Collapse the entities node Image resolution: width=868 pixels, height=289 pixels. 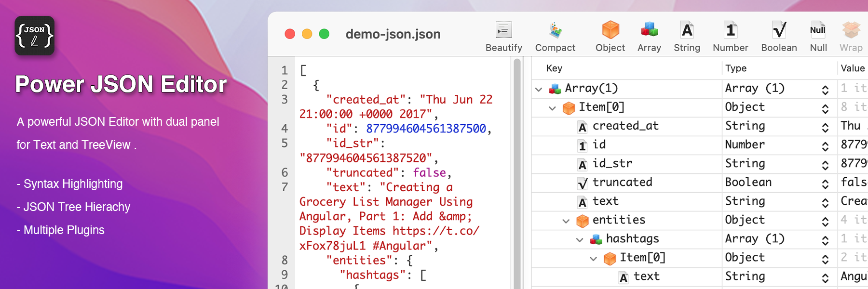(566, 221)
